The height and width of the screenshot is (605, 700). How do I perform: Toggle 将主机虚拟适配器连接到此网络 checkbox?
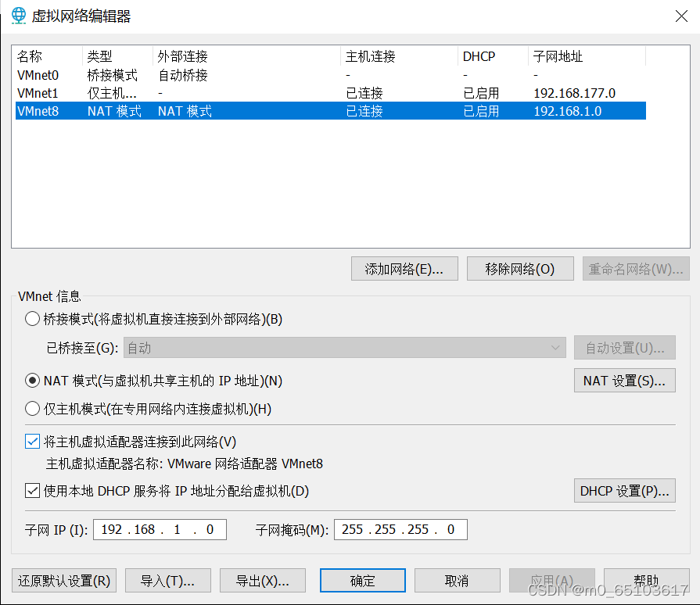32,442
